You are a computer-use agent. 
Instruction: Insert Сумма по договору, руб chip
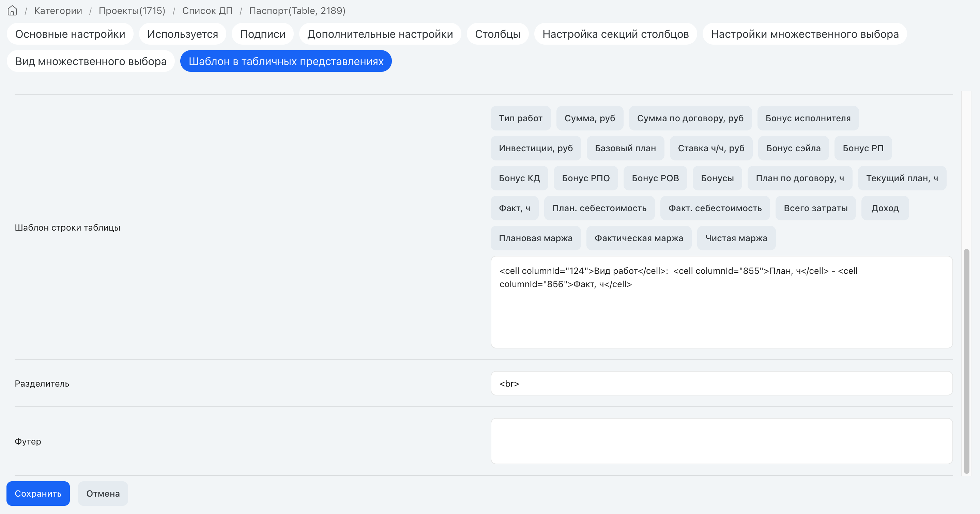pos(690,118)
